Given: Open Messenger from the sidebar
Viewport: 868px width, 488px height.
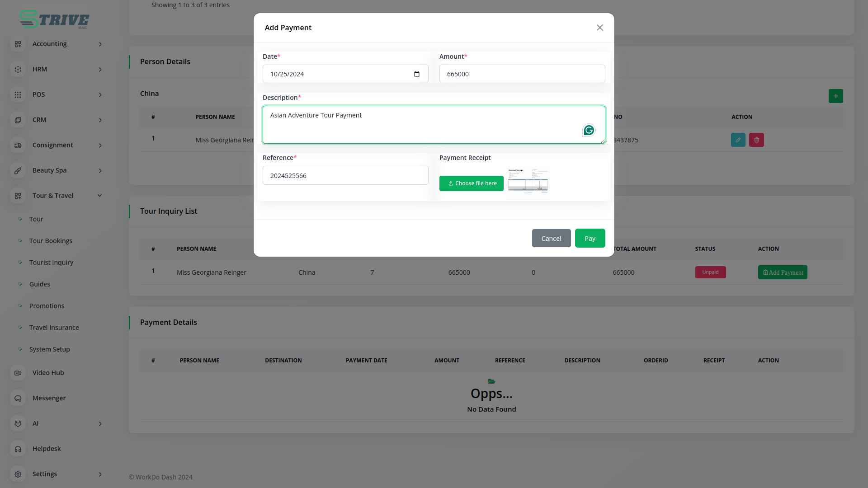Looking at the screenshot, I should [x=49, y=398].
